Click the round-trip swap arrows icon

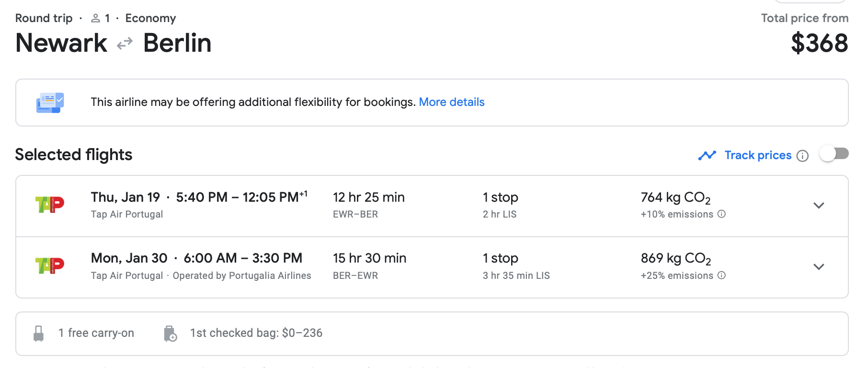125,44
